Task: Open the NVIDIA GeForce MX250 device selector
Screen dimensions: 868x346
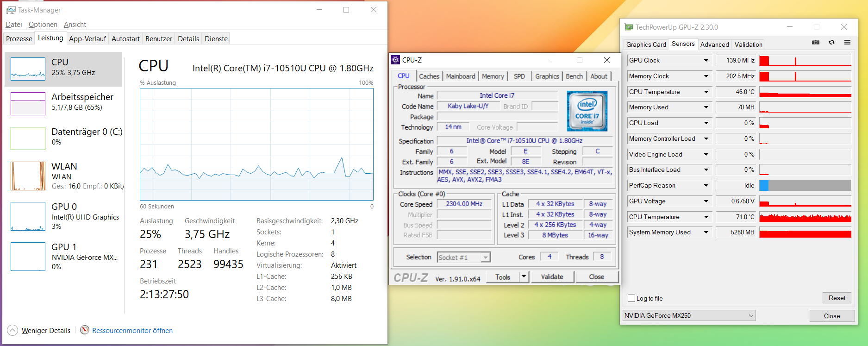Action: coord(689,315)
